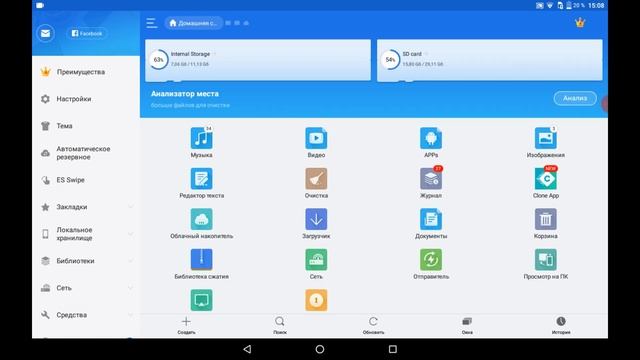Click the Facebook button
The width and height of the screenshot is (640, 360).
pos(87,33)
